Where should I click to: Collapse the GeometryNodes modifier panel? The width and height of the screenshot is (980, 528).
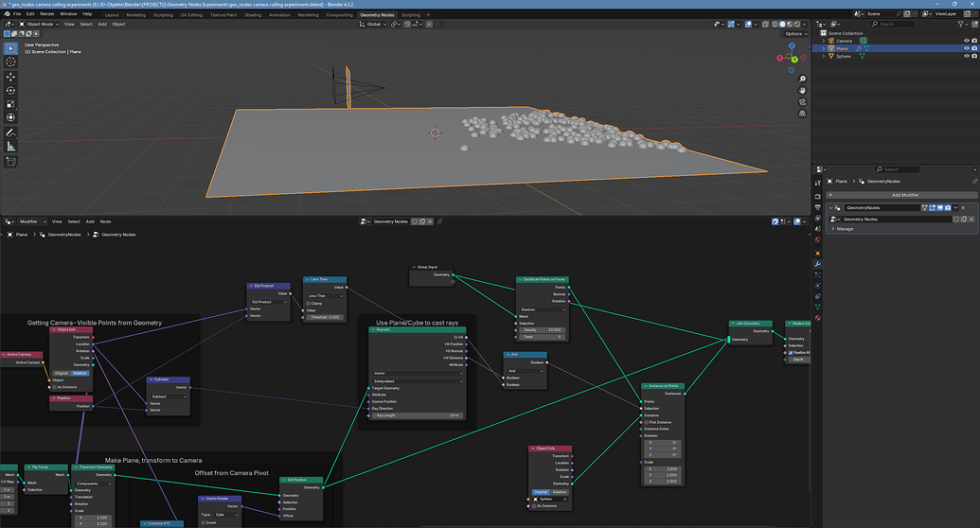pos(831,207)
